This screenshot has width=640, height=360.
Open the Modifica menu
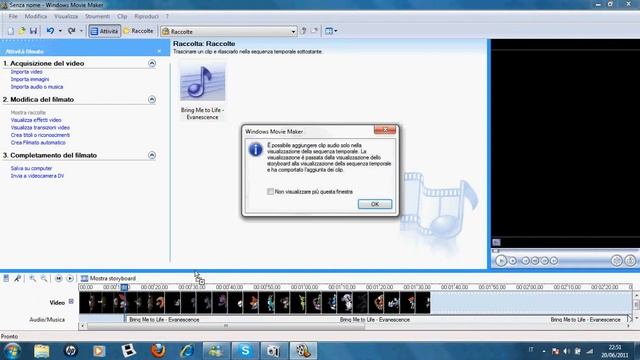[36, 16]
